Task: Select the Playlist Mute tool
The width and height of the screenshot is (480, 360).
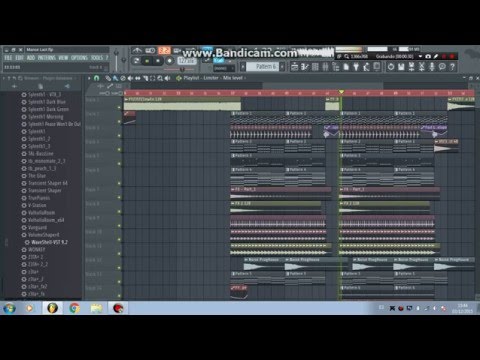Action: [x=130, y=78]
